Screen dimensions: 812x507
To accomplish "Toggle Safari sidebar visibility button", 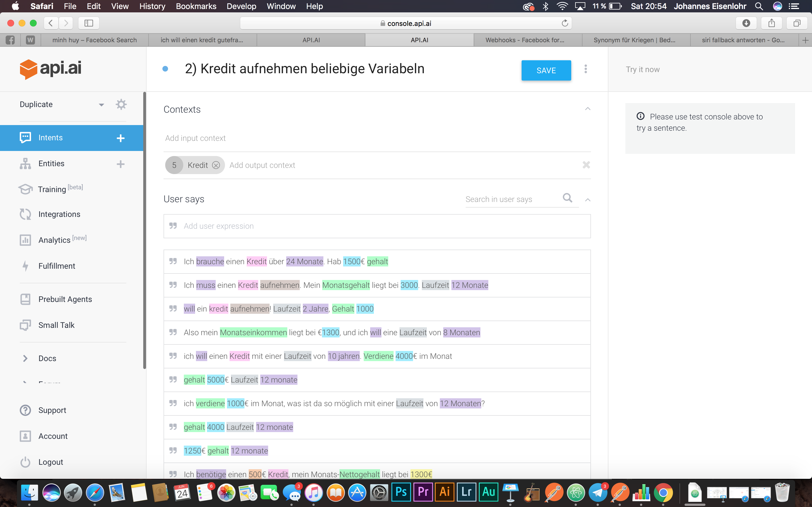I will 89,23.
